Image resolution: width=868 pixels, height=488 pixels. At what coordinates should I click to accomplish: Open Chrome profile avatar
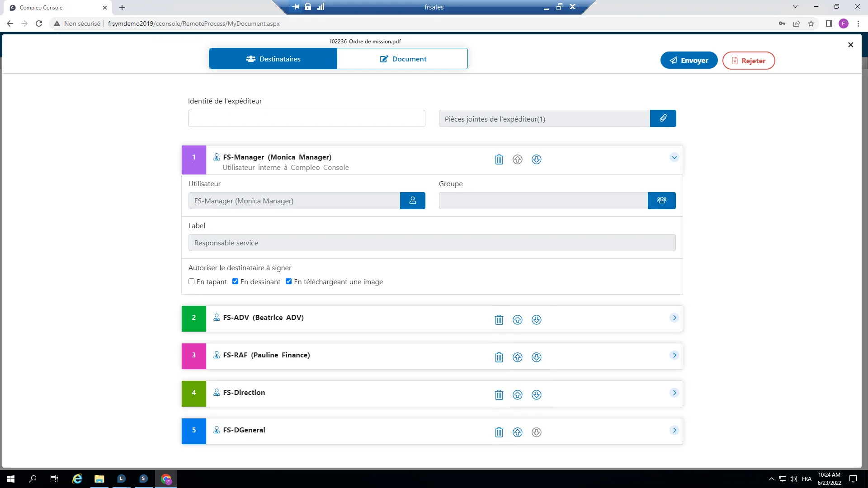click(844, 23)
